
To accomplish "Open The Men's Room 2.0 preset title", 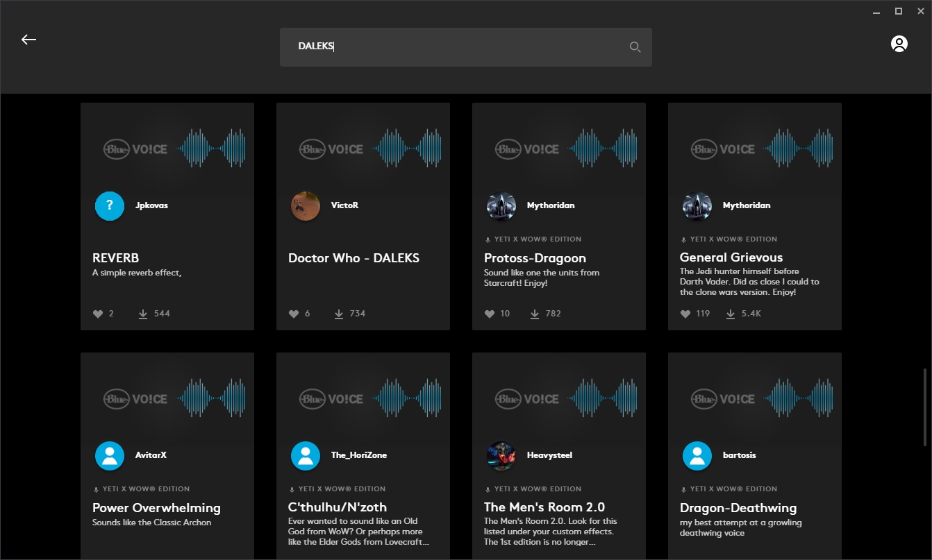I will click(544, 508).
